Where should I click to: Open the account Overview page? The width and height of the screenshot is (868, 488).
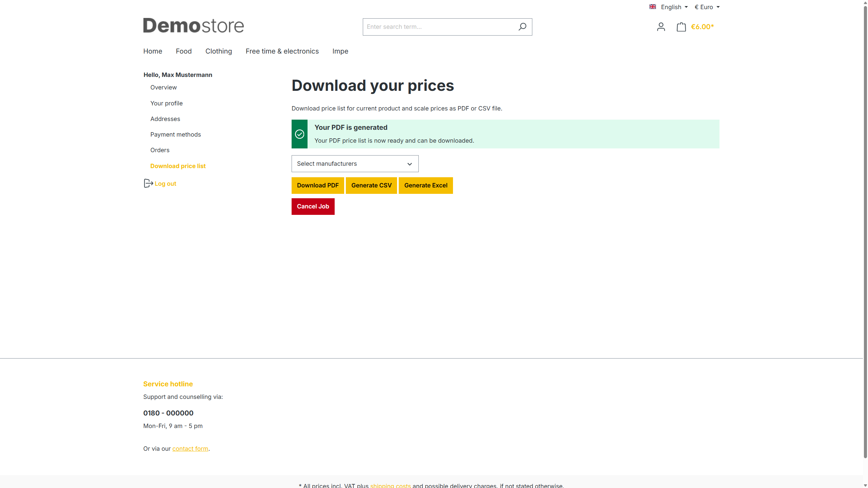coord(163,87)
